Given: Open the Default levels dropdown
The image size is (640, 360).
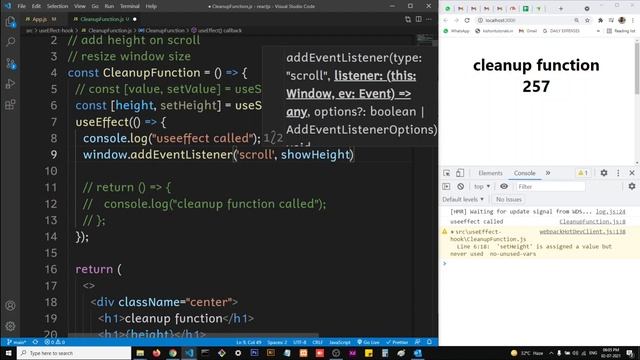Looking at the screenshot, I should coord(463,199).
